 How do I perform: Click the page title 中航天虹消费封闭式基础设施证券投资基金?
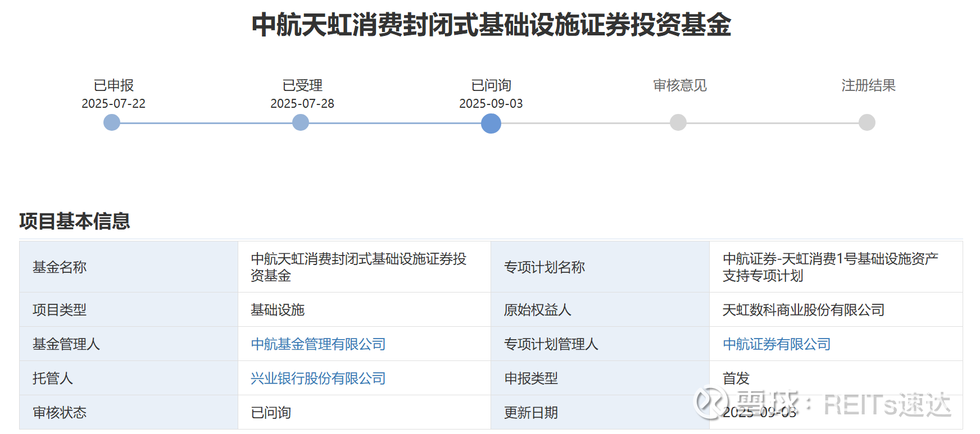(491, 25)
